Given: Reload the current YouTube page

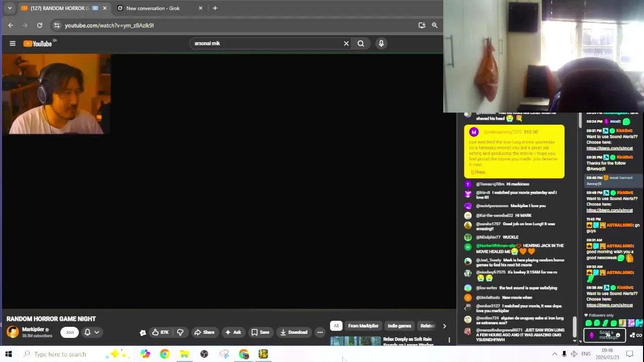Looking at the screenshot, I should (40, 25).
